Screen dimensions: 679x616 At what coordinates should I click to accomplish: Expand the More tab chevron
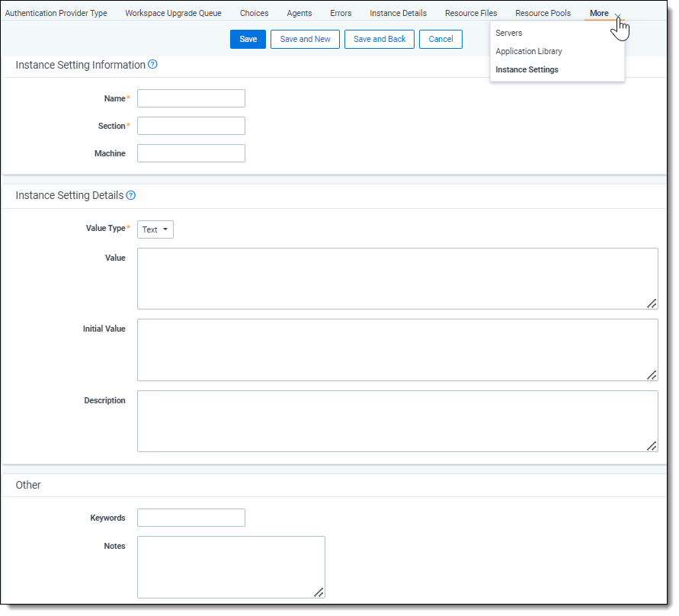click(x=617, y=14)
